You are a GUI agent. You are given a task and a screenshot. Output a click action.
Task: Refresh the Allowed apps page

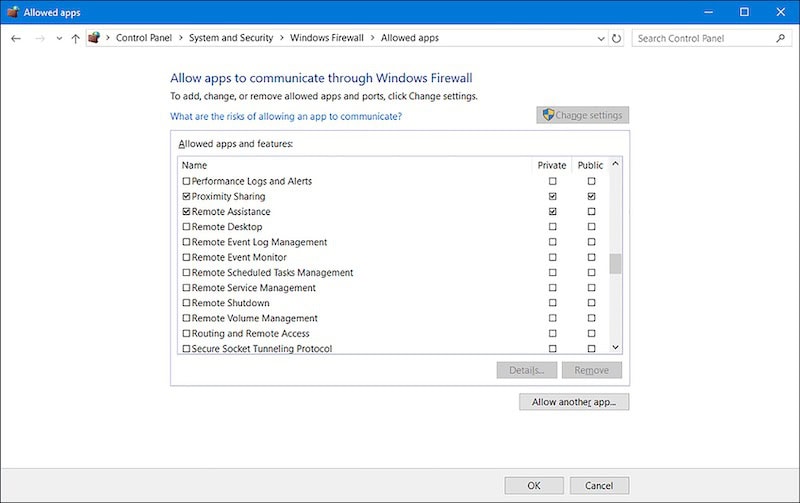(616, 38)
